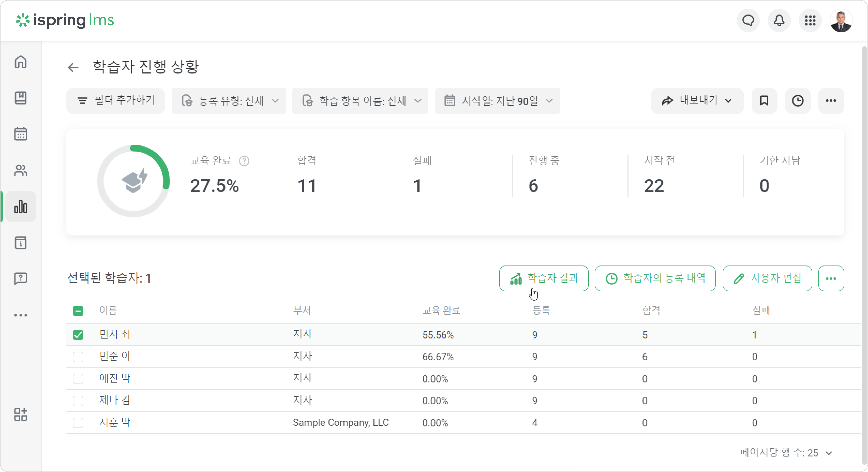Open the users icon in sidebar
This screenshot has width=868, height=472.
click(21, 170)
